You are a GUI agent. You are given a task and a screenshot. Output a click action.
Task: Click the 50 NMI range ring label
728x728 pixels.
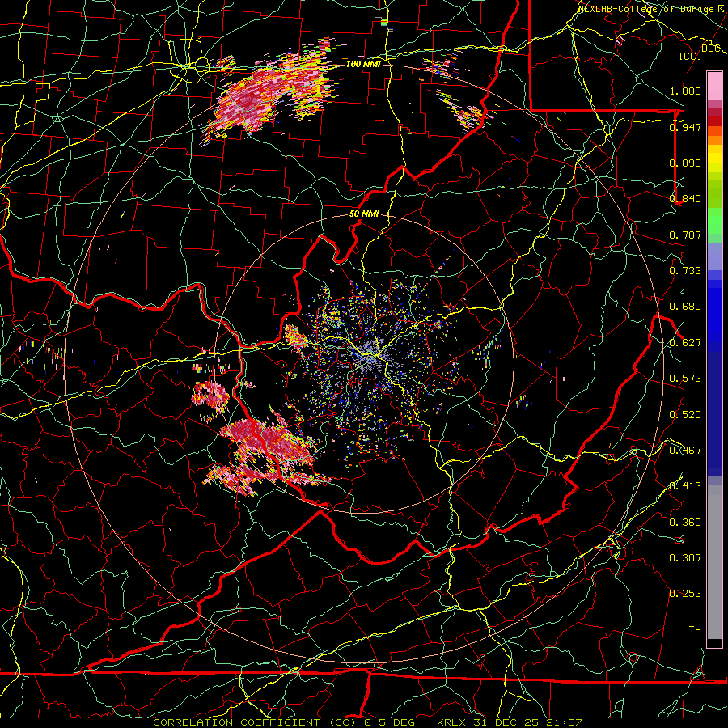click(365, 214)
